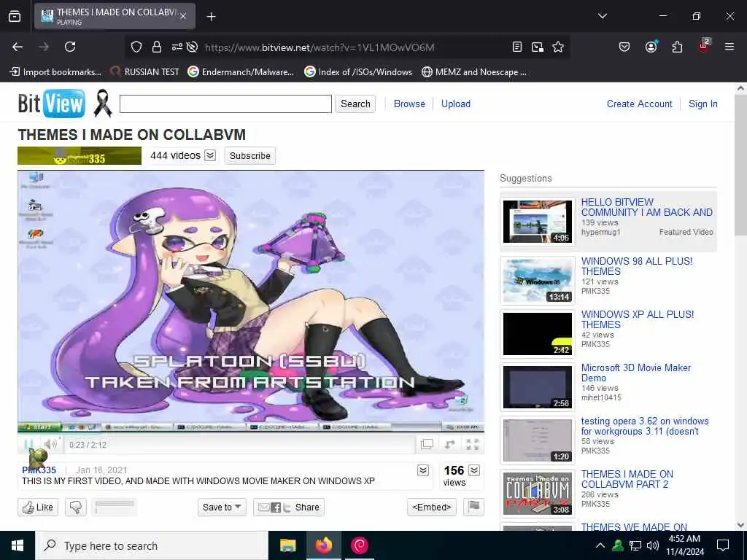Open the pink swirl app on taskbar

click(x=359, y=545)
